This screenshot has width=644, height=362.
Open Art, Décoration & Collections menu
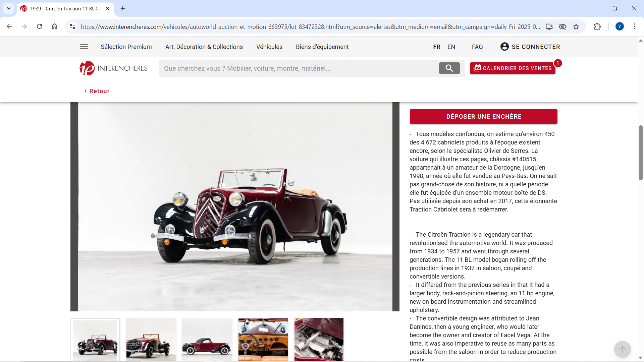(x=204, y=47)
